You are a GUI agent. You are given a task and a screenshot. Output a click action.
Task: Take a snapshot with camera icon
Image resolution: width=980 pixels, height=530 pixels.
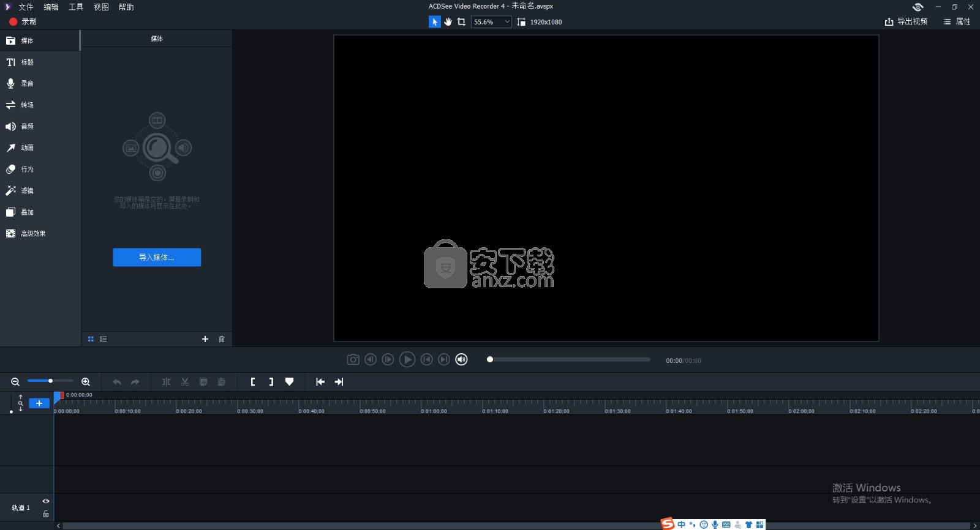(353, 360)
